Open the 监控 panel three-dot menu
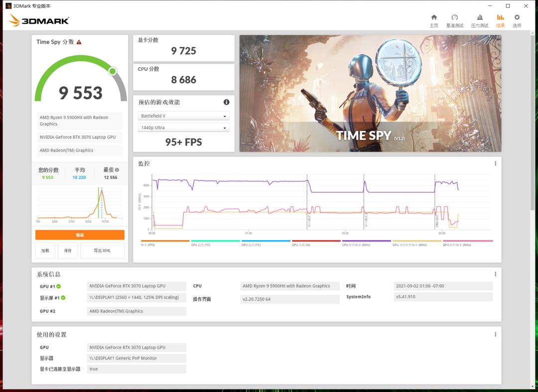 click(x=495, y=163)
